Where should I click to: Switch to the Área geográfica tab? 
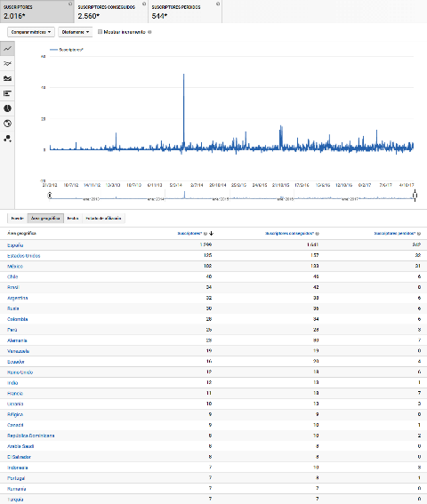click(x=45, y=219)
